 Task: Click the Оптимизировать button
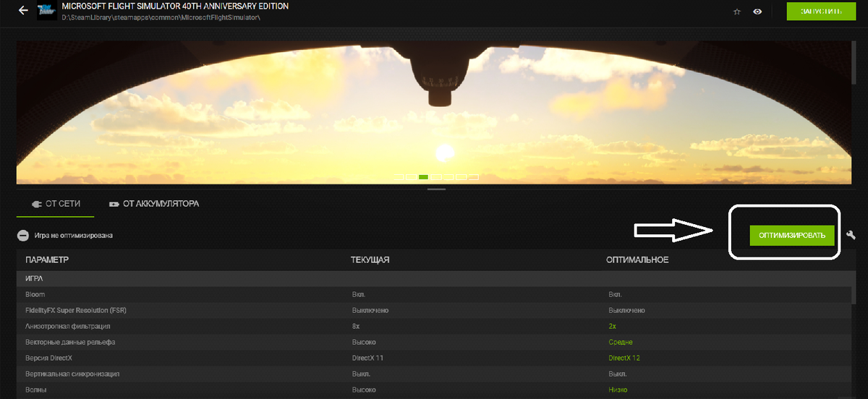[x=792, y=235]
